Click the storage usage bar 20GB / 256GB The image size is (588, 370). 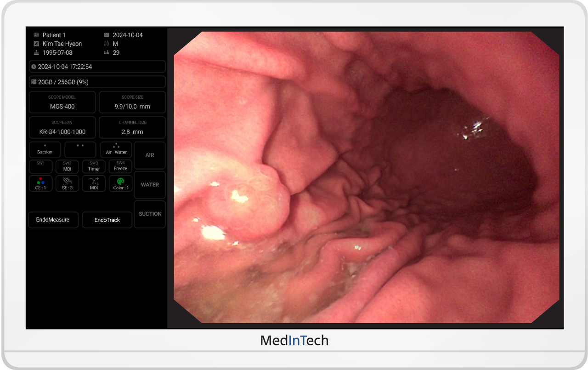[x=97, y=82]
